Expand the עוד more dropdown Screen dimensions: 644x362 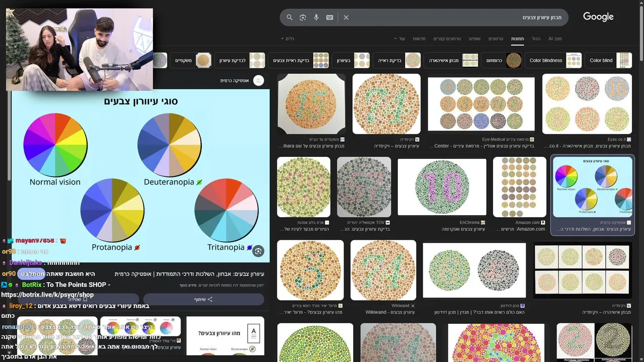pyautogui.click(x=399, y=39)
